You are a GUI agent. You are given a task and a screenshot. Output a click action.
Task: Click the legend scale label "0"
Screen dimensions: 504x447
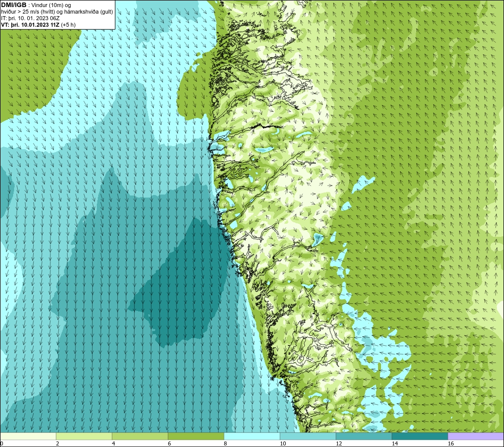2,443
